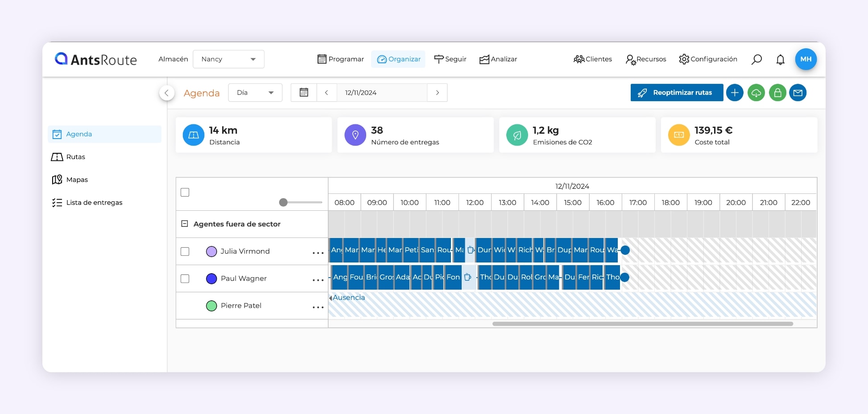Collapse the Agentes fuera de sector group

(x=185, y=224)
